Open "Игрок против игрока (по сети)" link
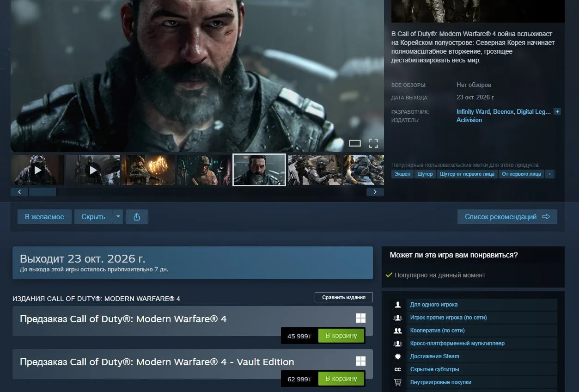579x392 pixels. click(x=448, y=318)
